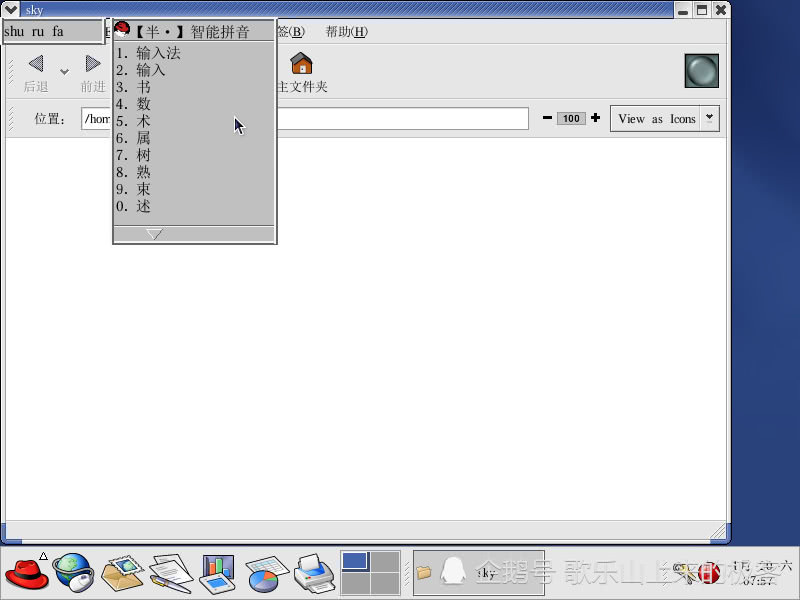800x600 pixels.
Task: Click the Back (后退) arrow icon
Action: click(36, 64)
